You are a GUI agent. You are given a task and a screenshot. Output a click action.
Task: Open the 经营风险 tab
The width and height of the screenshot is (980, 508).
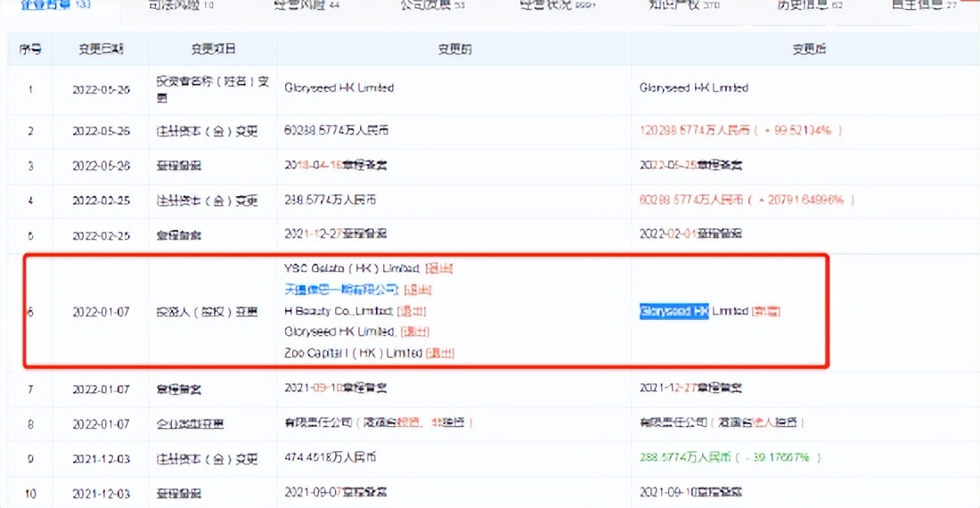(306, 5)
